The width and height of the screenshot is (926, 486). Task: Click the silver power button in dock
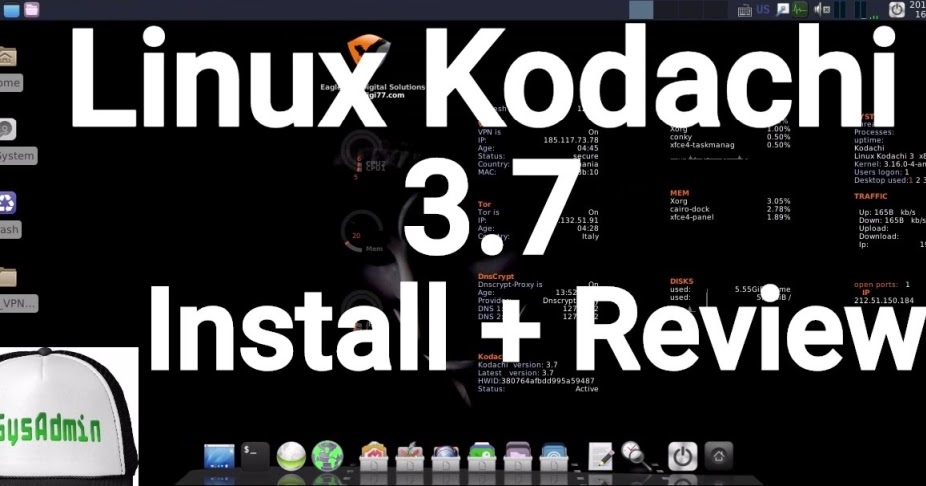[x=683, y=456]
